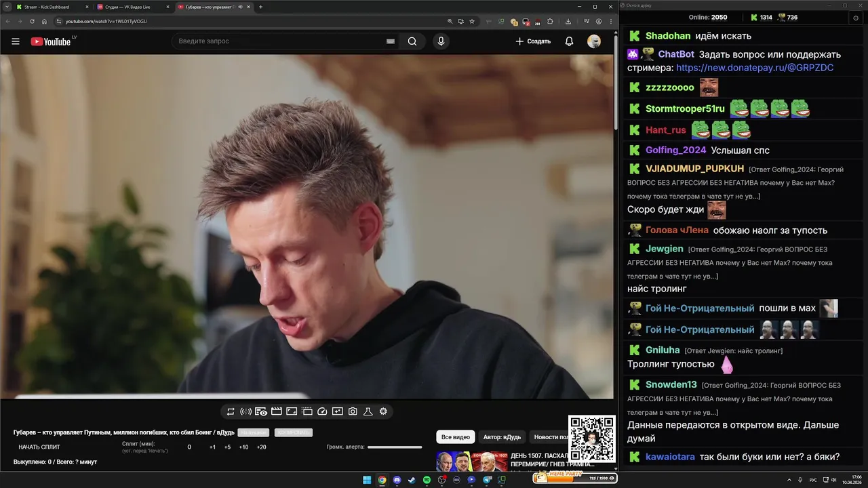
Task: Click the first gray button after the video title
Action: [254, 432]
